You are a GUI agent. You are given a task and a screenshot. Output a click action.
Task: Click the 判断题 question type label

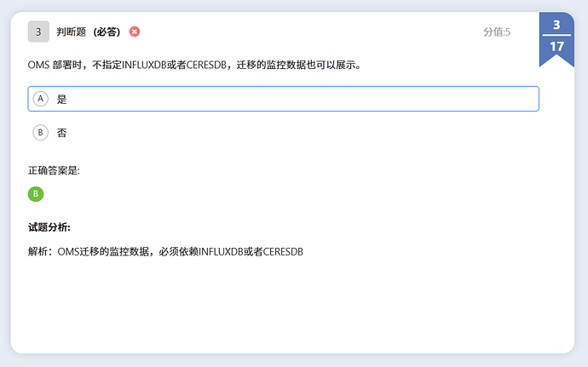pyautogui.click(x=72, y=32)
